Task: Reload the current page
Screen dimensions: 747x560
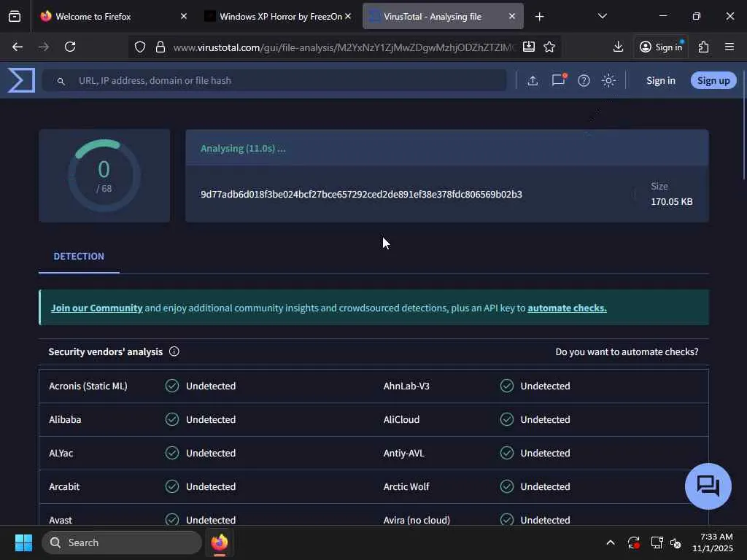Action: 70,47
